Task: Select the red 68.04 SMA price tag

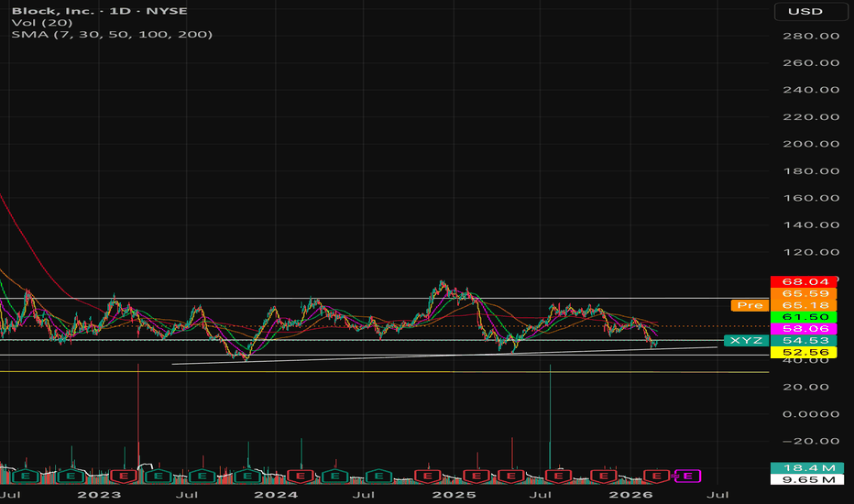Action: (804, 281)
